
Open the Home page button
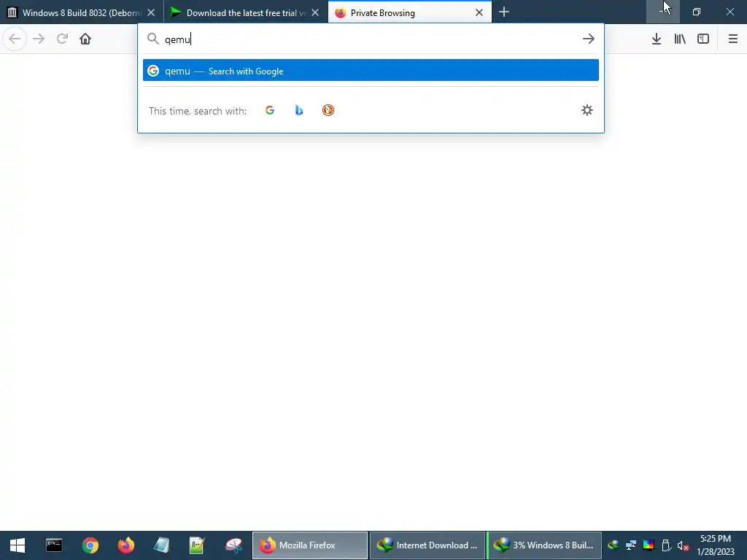[x=85, y=39]
